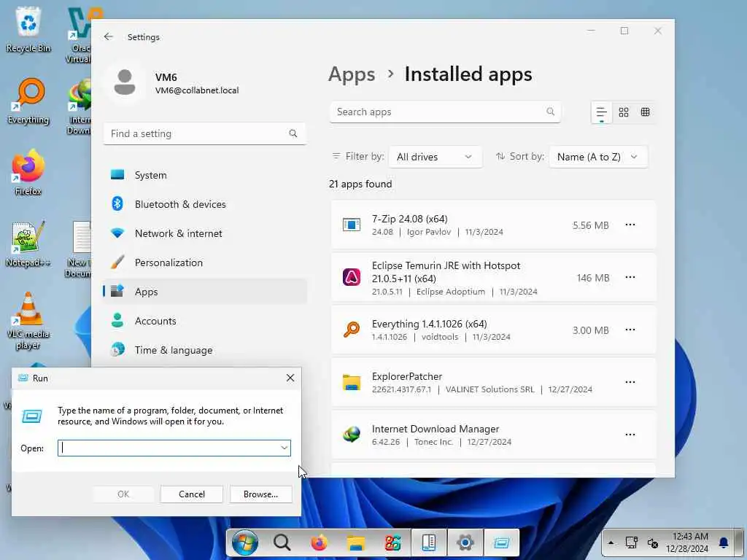Viewport: 747px width, 560px height.
Task: Open more options for ExplorerPatcher
Action: [630, 382]
